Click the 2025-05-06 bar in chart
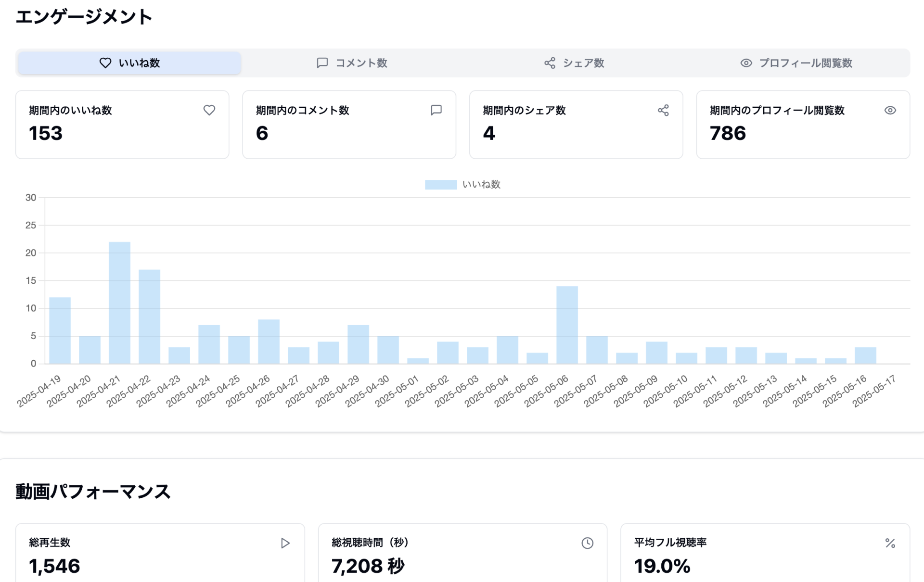The height and width of the screenshot is (582, 924). click(x=567, y=325)
